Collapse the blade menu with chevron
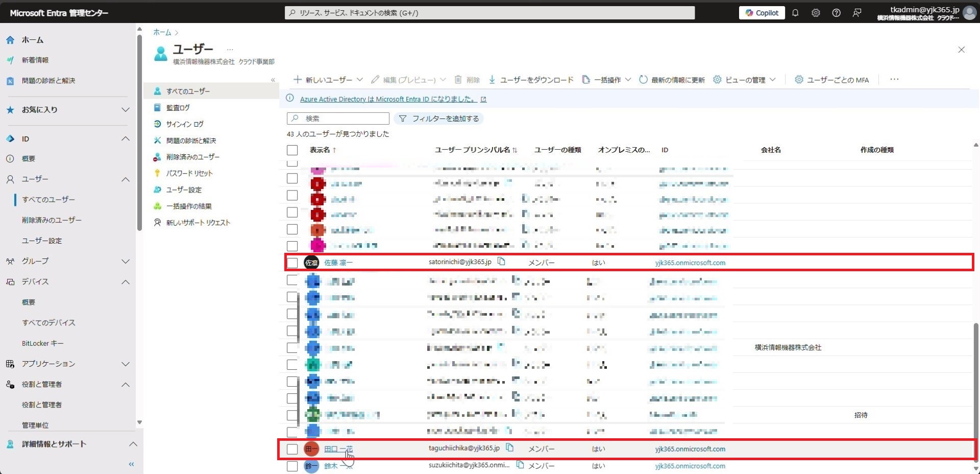980x474 pixels. coord(273,80)
